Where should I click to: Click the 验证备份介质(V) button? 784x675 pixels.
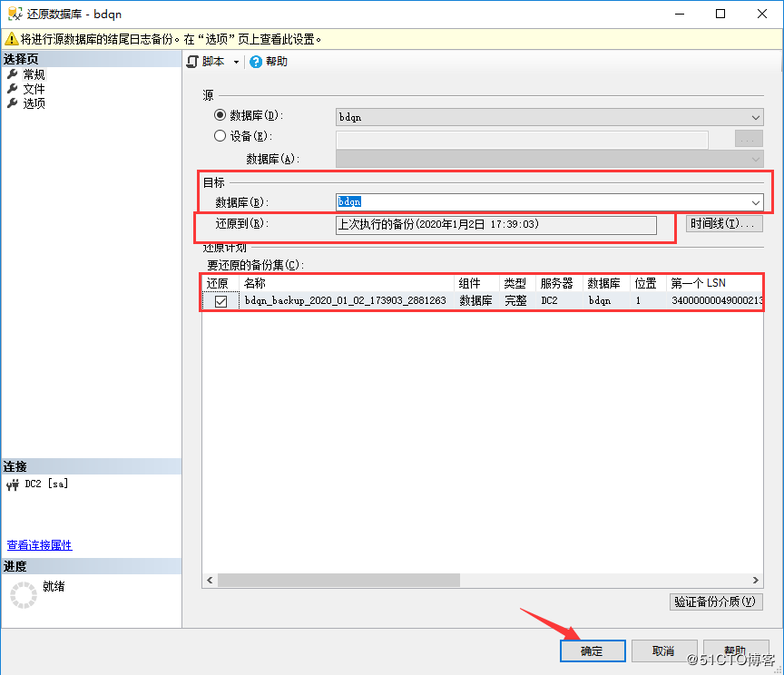[x=716, y=602]
